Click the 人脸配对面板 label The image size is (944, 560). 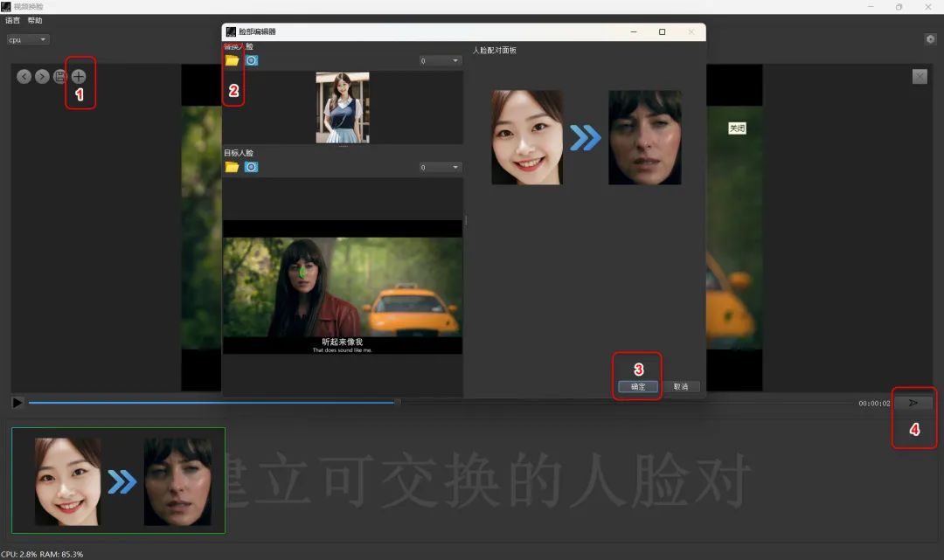pyautogui.click(x=494, y=51)
